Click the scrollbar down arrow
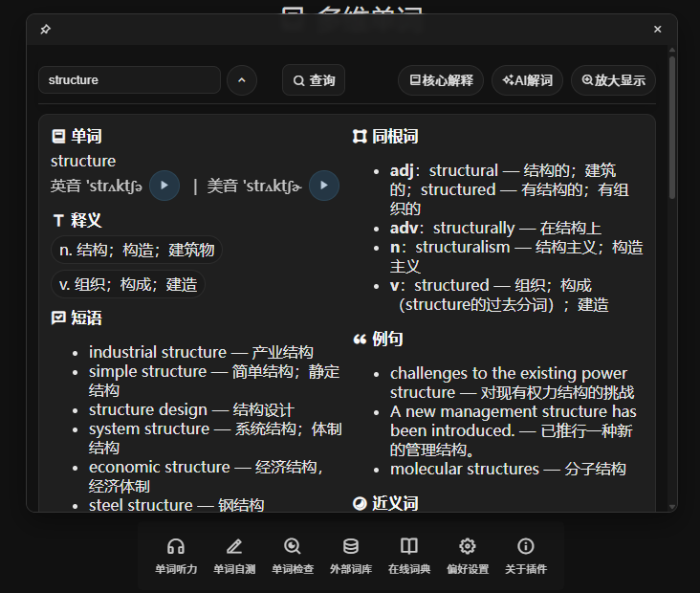The width and height of the screenshot is (700, 593). pyautogui.click(x=671, y=506)
